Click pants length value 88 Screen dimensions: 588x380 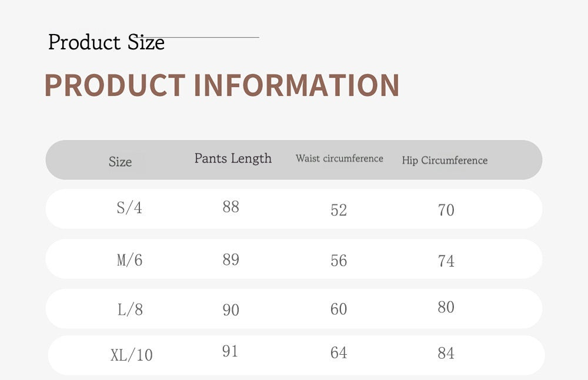(230, 207)
